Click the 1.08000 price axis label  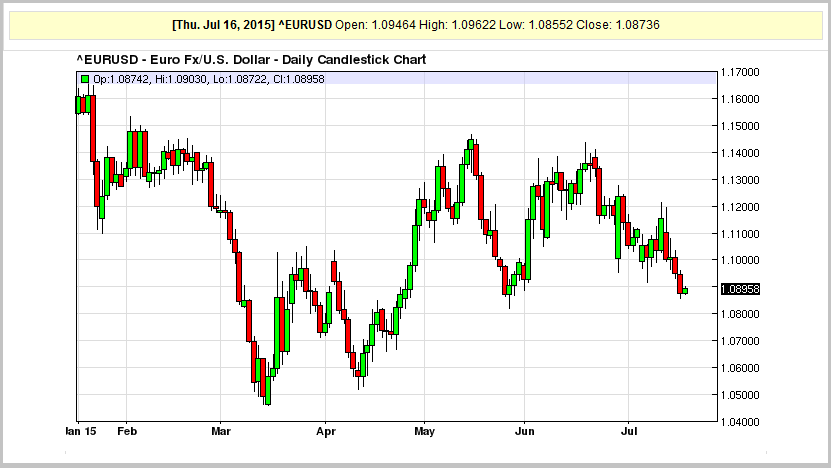740,314
